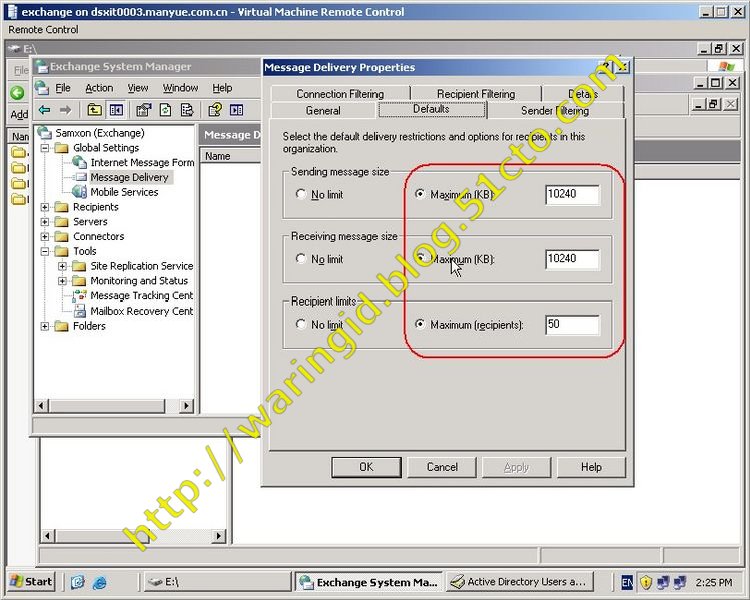Choose Maximum (recipients) radio button
Image resolution: width=750 pixels, height=600 pixels.
(x=419, y=325)
